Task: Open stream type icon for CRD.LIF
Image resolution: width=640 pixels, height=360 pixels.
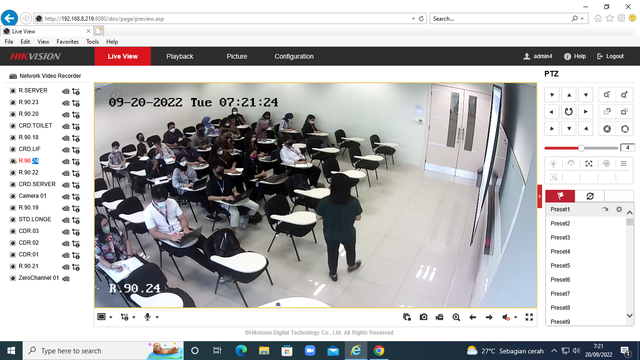Action: (x=76, y=150)
